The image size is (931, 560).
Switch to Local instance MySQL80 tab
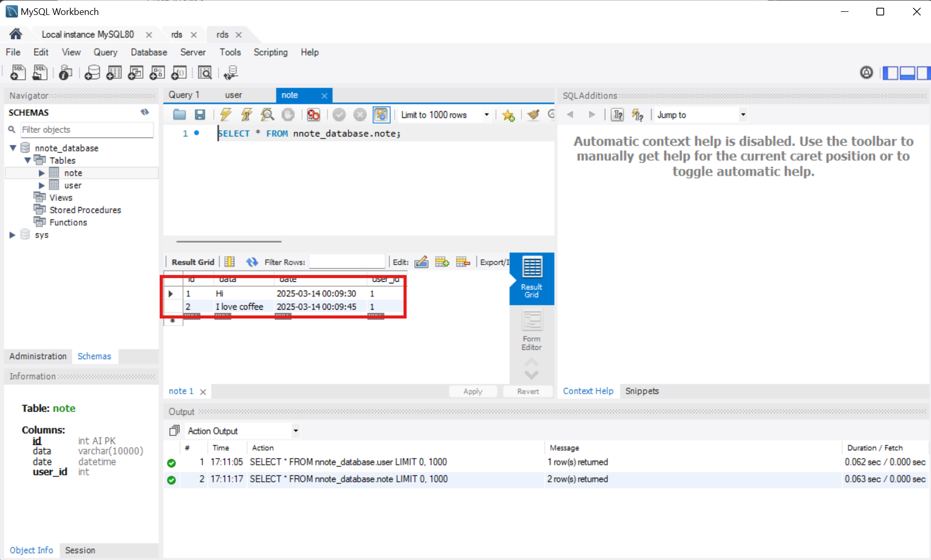point(88,35)
